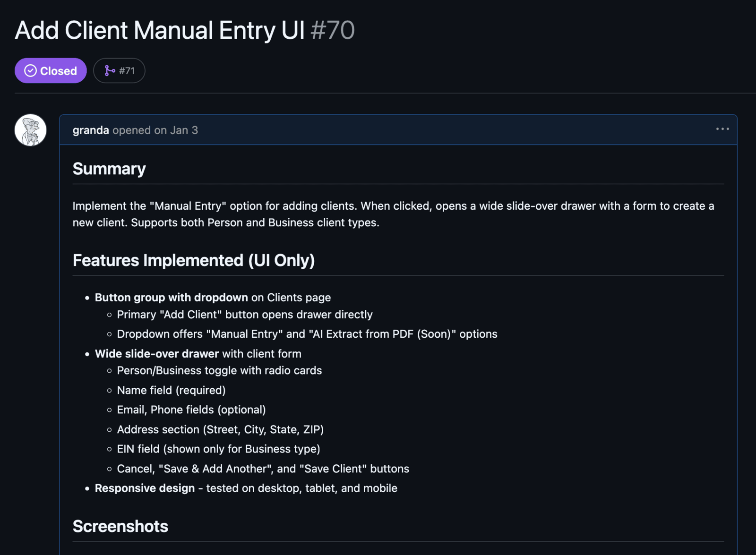The width and height of the screenshot is (756, 555).
Task: Select issue number #70 in the title
Action: pos(332,30)
